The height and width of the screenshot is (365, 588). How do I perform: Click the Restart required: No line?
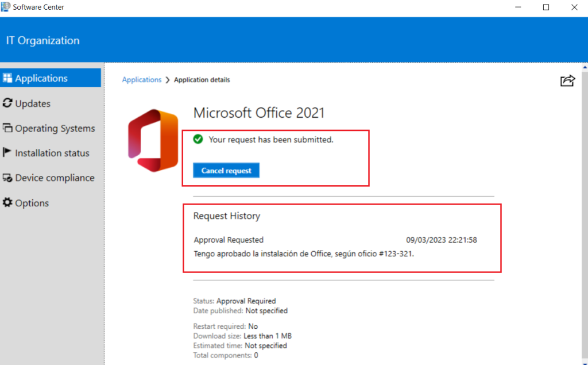pos(225,326)
